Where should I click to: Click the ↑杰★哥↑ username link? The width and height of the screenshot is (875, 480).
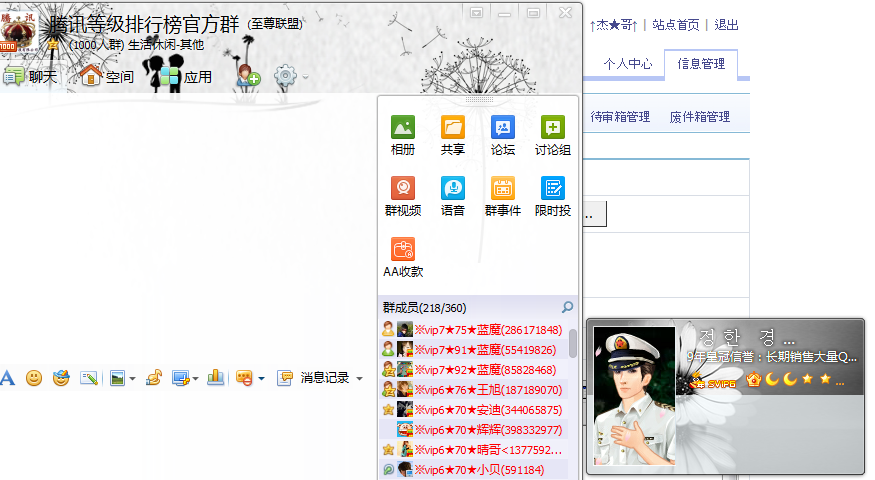pos(613,25)
